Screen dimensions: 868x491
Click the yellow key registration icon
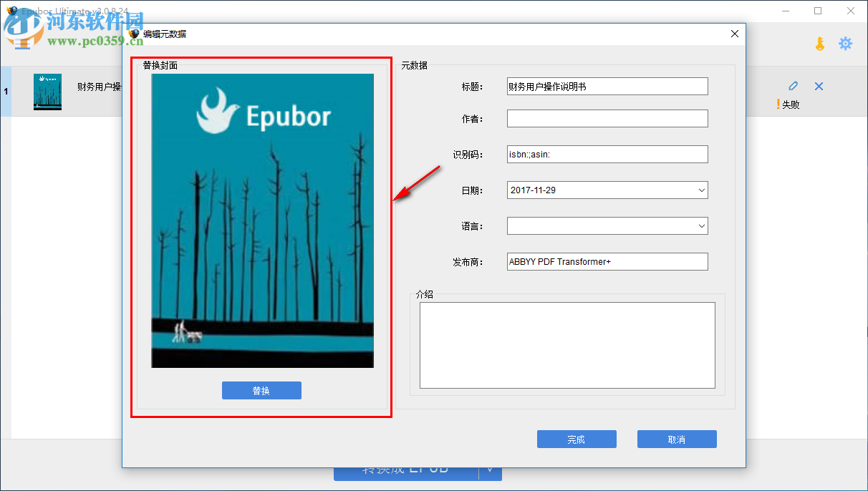tap(819, 43)
